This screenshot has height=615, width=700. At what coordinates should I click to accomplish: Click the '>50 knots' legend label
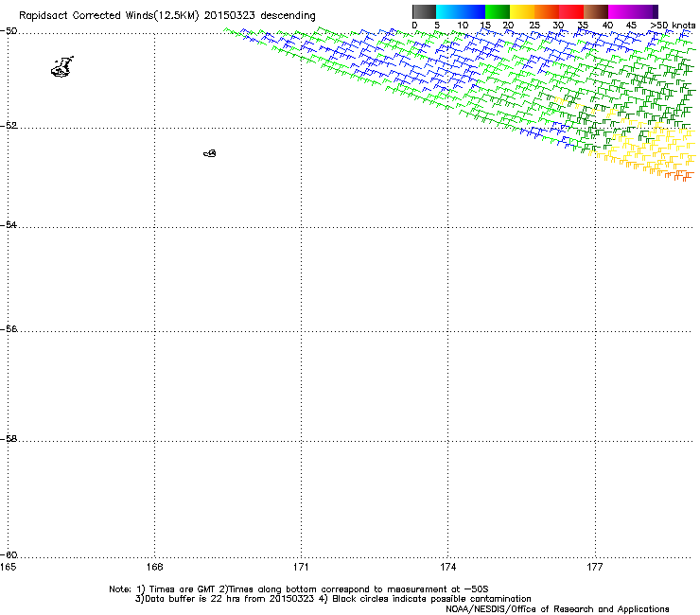[x=673, y=26]
